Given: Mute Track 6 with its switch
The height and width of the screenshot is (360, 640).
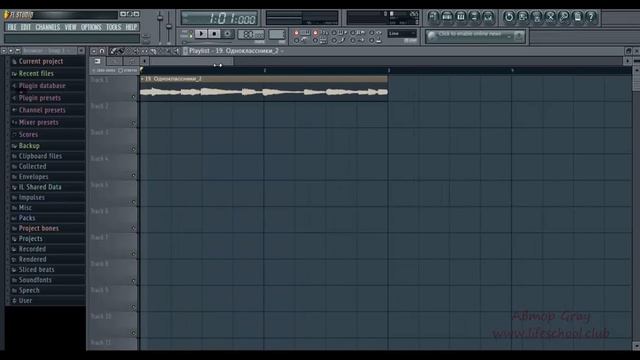Looking at the screenshot, I should tap(133, 228).
